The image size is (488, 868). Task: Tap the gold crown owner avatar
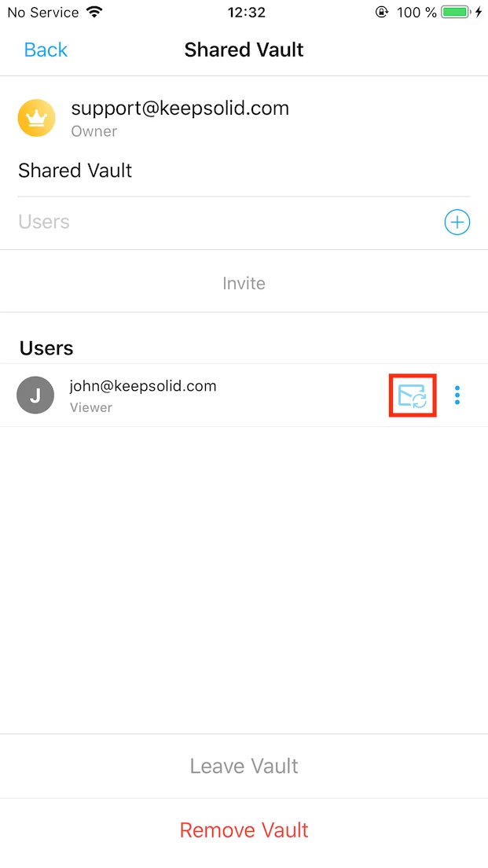pyautogui.click(x=36, y=118)
